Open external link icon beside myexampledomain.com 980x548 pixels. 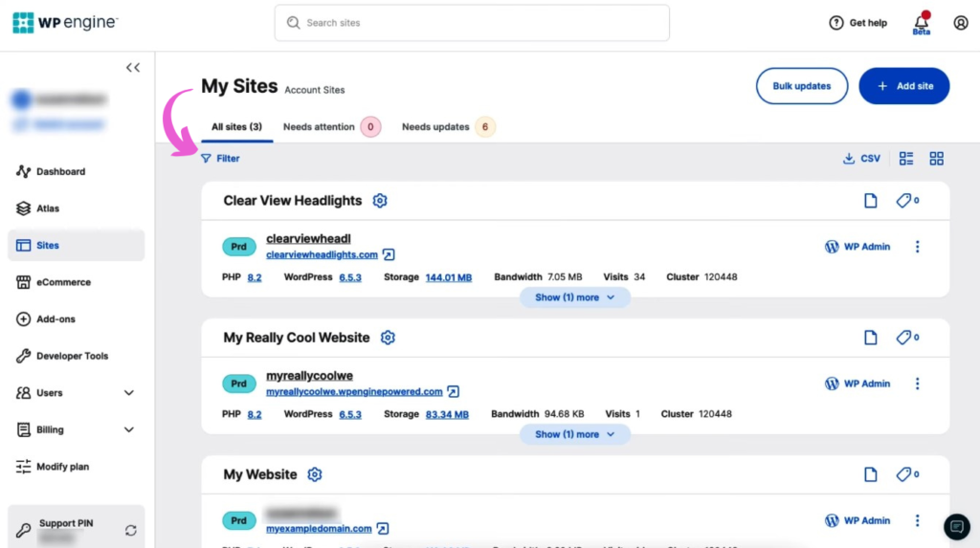[383, 529]
